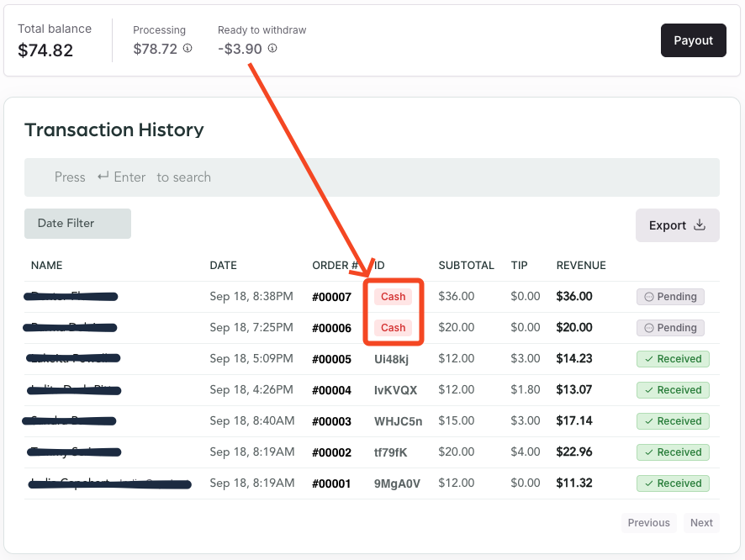
Task: Click the -$3.90 ready to withdraw amount
Action: click(x=240, y=49)
